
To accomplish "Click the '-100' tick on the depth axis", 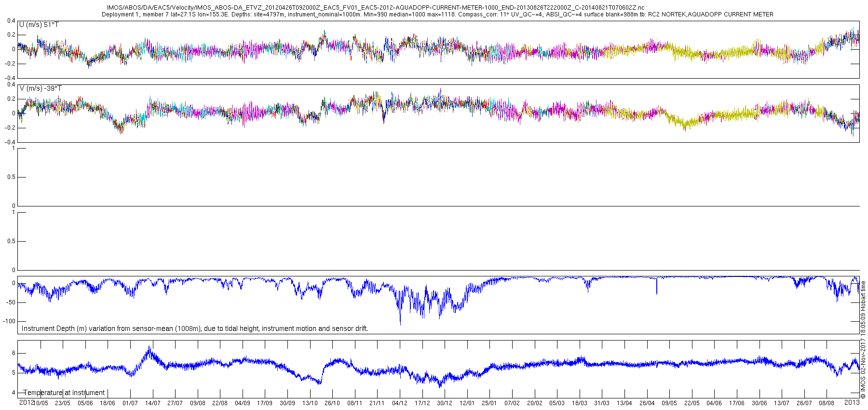I will pos(10,321).
